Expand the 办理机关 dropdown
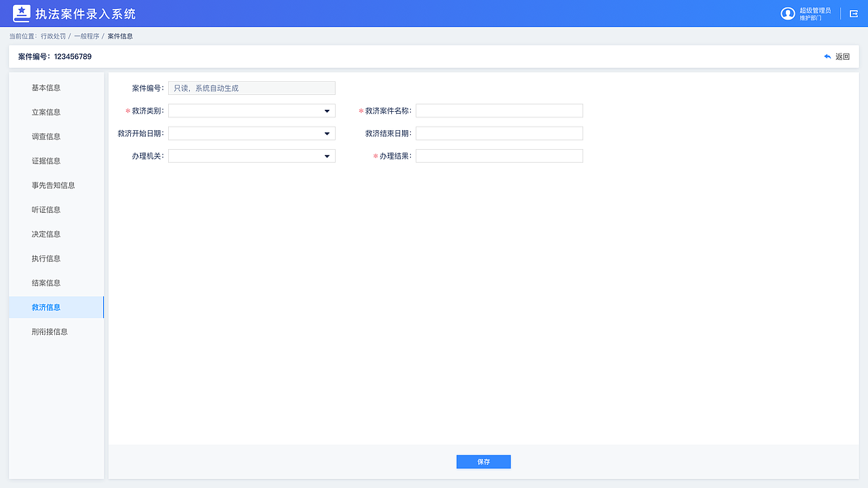 tap(252, 156)
